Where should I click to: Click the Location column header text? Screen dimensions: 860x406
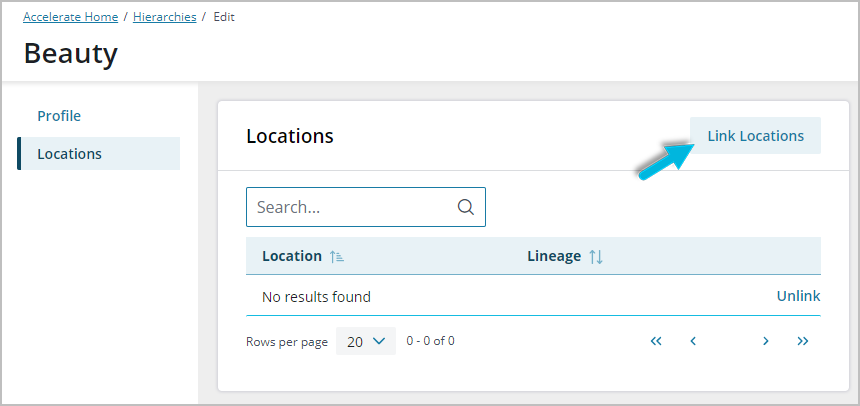[292, 256]
